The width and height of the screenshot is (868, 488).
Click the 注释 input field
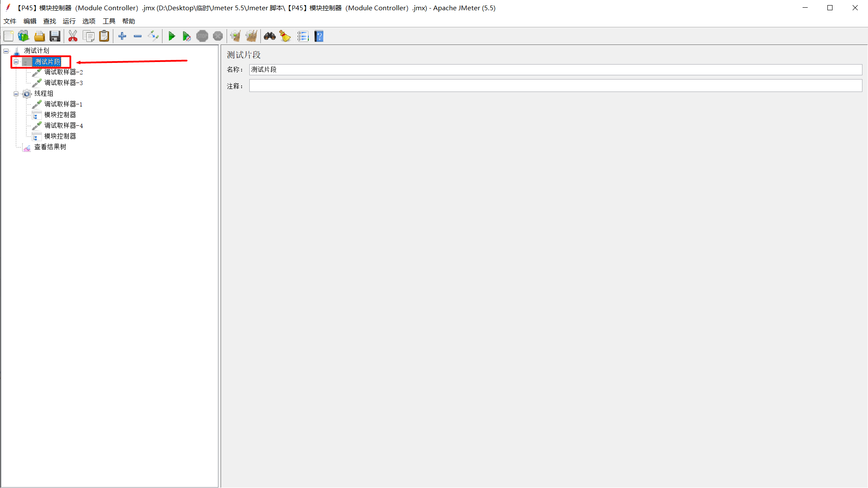click(x=555, y=86)
